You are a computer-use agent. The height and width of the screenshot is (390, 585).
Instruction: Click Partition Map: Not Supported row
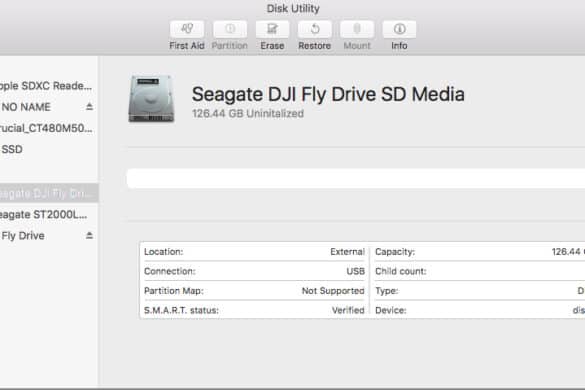coord(254,291)
